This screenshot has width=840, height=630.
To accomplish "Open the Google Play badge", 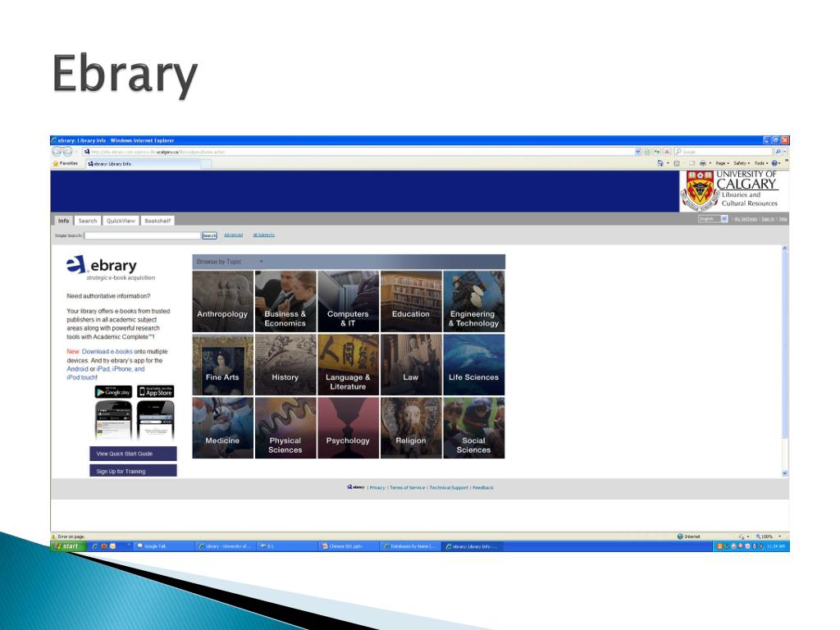I will pyautogui.click(x=113, y=392).
